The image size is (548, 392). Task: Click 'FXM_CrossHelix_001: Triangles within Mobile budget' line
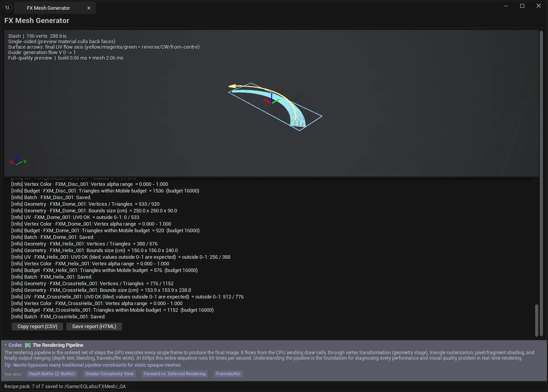(112, 310)
